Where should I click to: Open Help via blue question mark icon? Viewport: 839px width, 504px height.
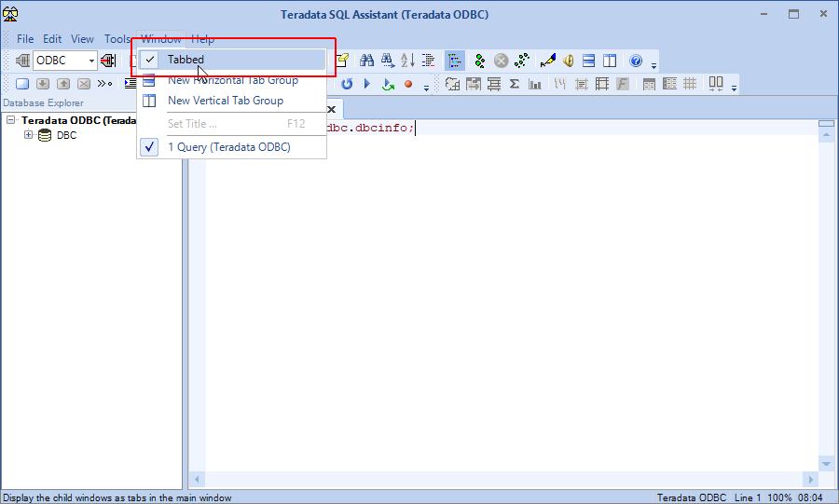pyautogui.click(x=636, y=61)
